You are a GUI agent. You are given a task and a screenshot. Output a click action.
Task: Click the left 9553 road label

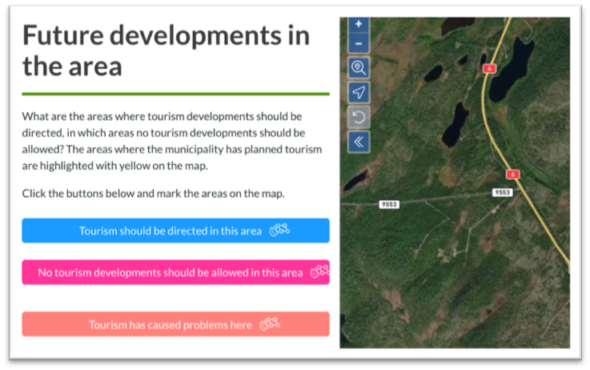[389, 204]
